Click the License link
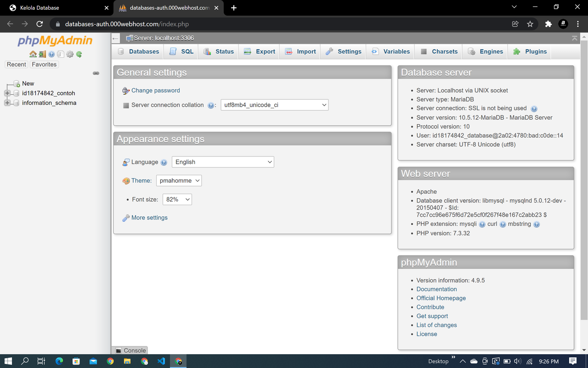588x368 pixels. (x=427, y=334)
